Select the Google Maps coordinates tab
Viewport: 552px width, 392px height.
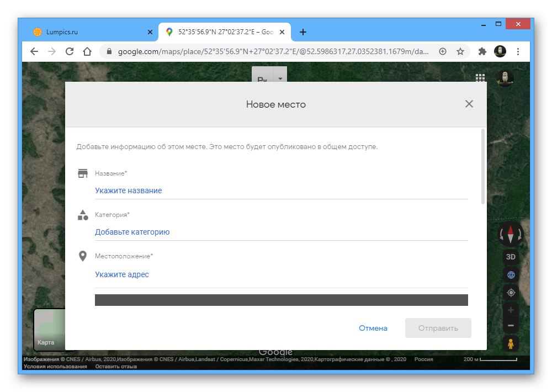[x=225, y=32]
